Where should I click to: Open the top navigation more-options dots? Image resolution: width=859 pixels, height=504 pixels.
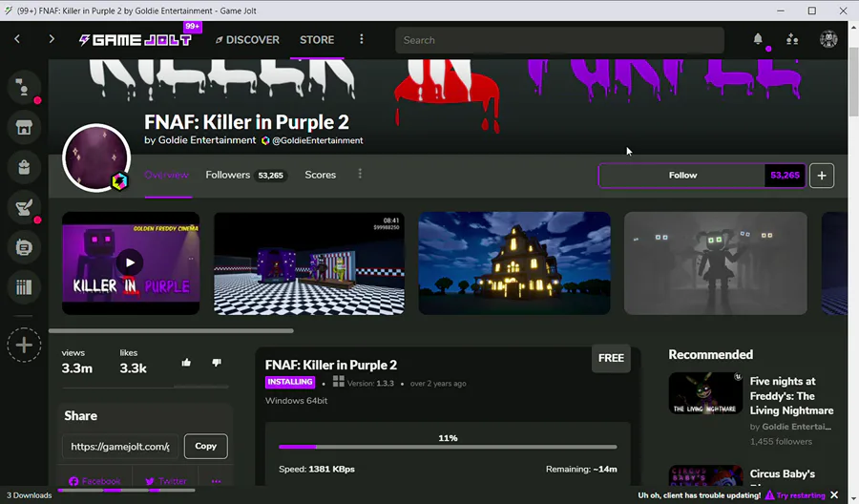361,39
